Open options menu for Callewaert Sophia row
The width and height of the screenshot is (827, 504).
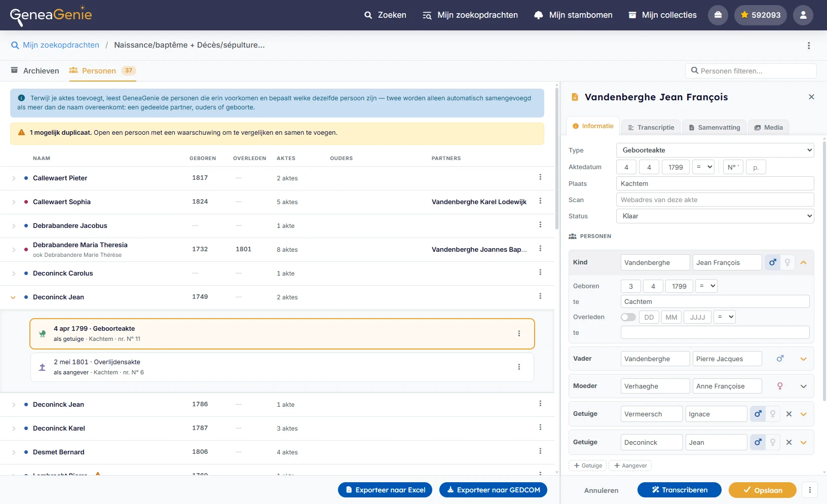pyautogui.click(x=540, y=201)
